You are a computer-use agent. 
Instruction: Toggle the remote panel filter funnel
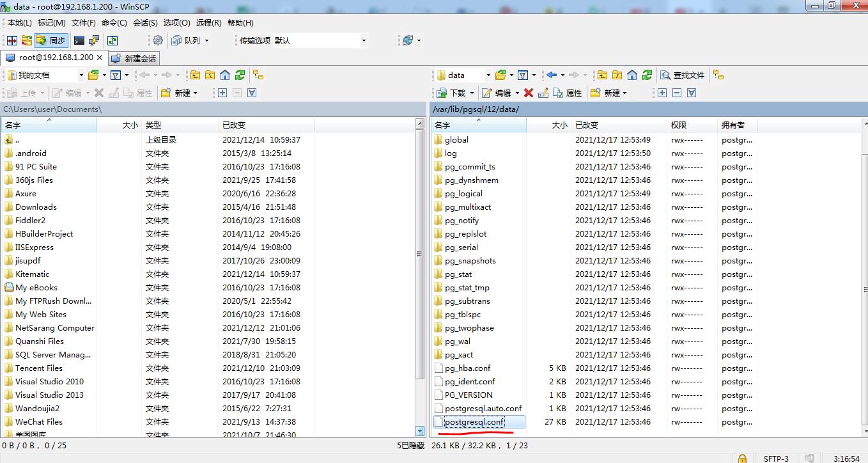(x=522, y=75)
